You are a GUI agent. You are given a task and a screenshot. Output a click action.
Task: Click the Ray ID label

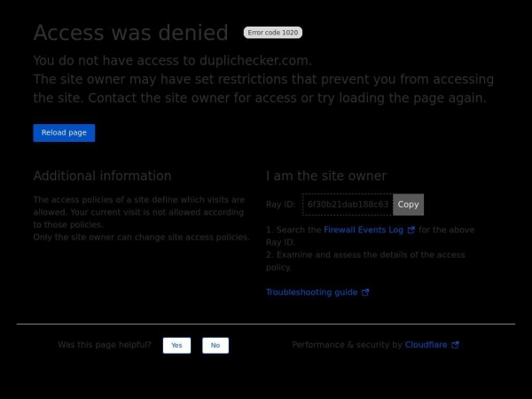pyautogui.click(x=280, y=205)
